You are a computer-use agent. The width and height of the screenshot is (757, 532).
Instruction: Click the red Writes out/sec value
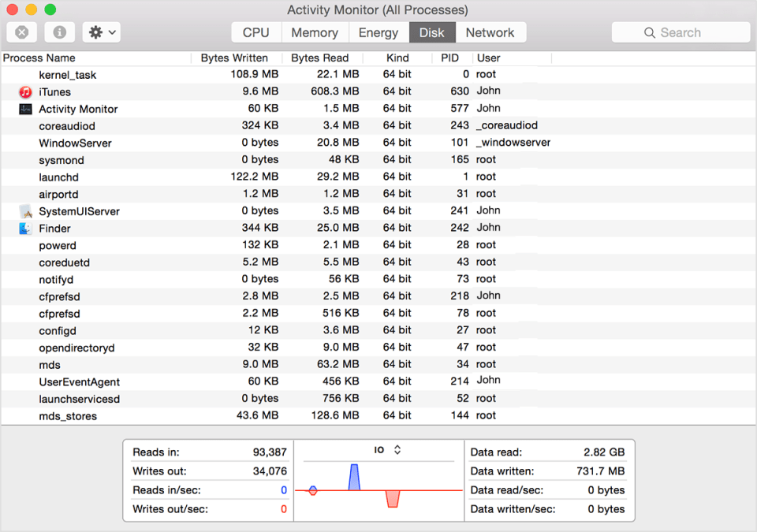[x=283, y=508]
